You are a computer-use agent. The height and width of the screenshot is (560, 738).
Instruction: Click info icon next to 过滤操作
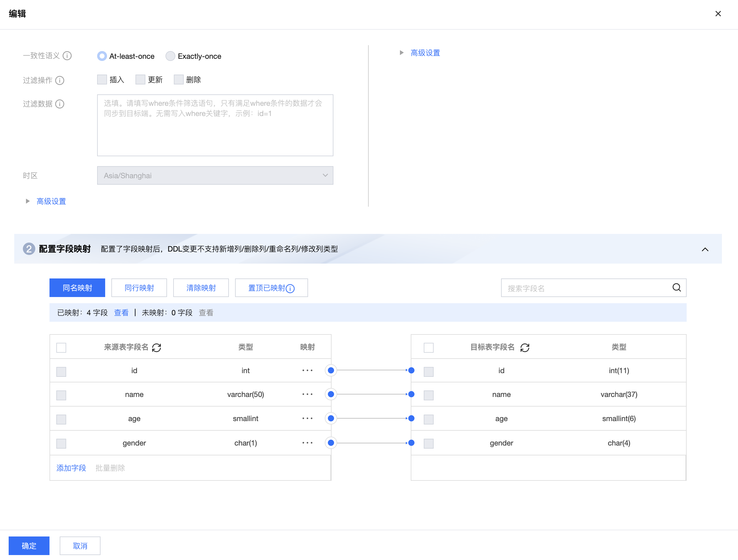[60, 80]
